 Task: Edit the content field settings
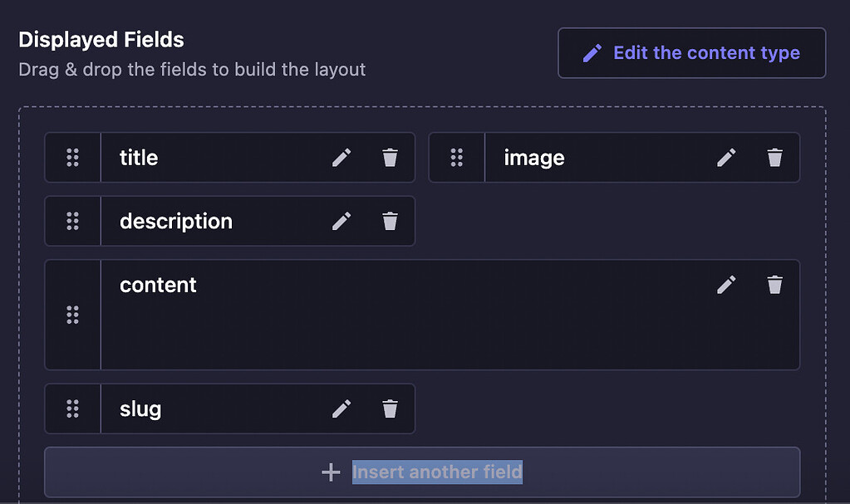tap(725, 285)
